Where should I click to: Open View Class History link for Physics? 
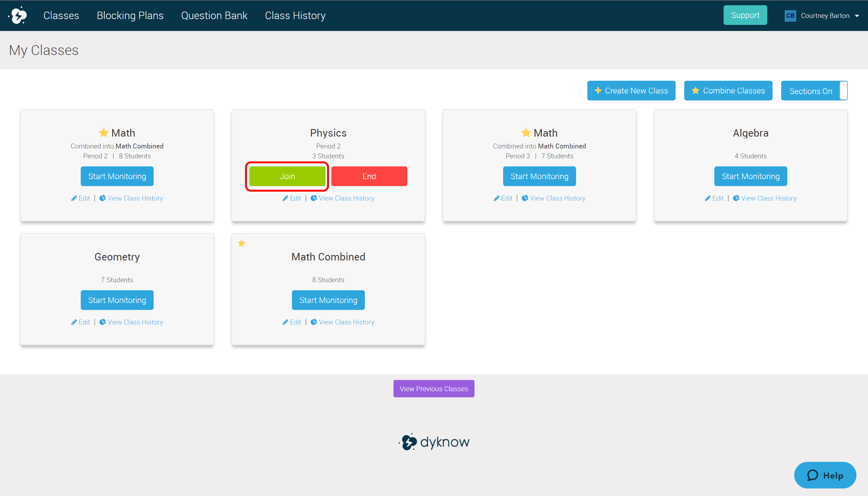pos(346,198)
